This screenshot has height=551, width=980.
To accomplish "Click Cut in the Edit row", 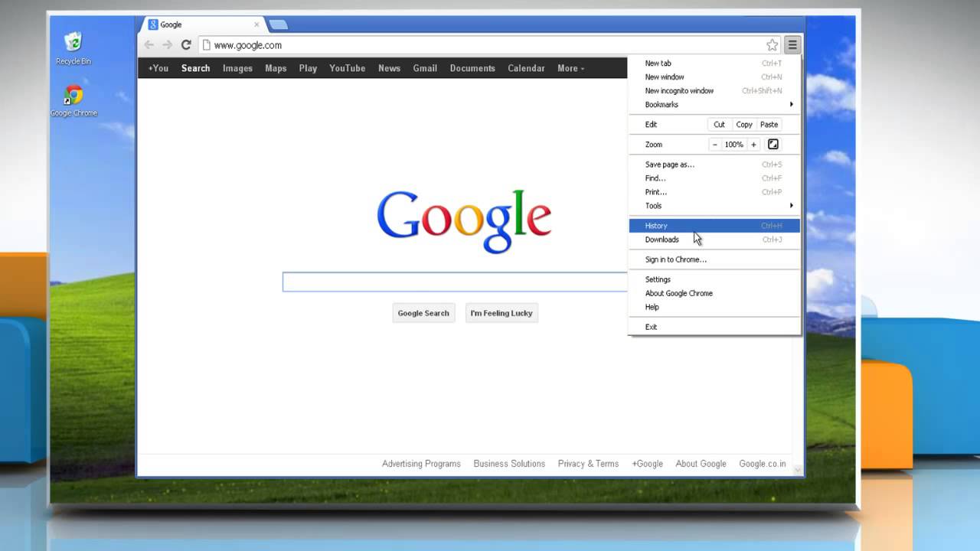I will click(x=719, y=125).
